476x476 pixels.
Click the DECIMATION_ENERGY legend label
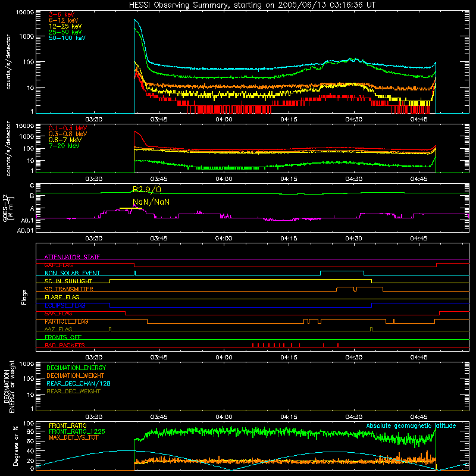coord(76,368)
